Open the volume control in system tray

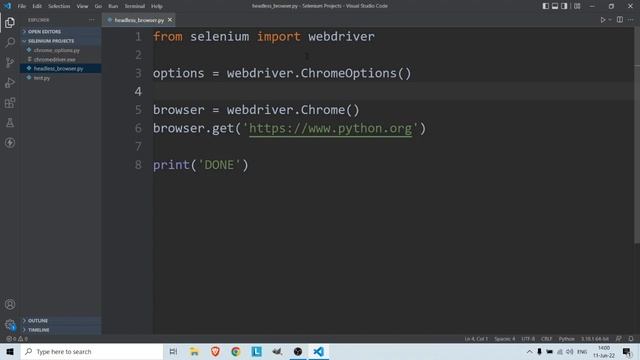(570, 351)
